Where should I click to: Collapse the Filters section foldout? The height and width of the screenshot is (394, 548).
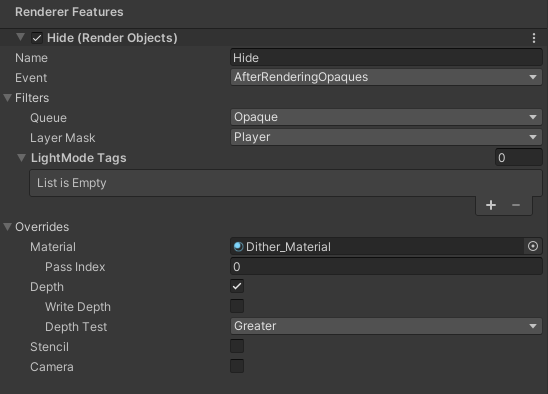7,98
